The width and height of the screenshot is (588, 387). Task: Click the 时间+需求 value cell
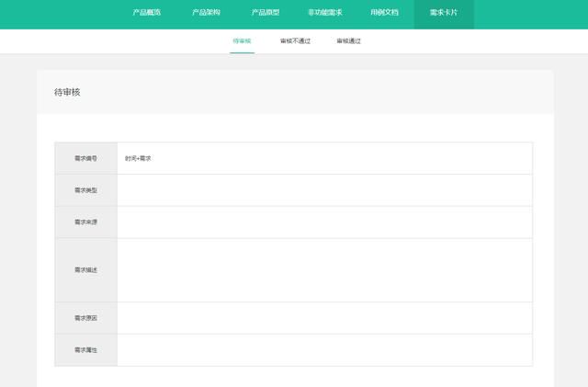click(x=324, y=158)
